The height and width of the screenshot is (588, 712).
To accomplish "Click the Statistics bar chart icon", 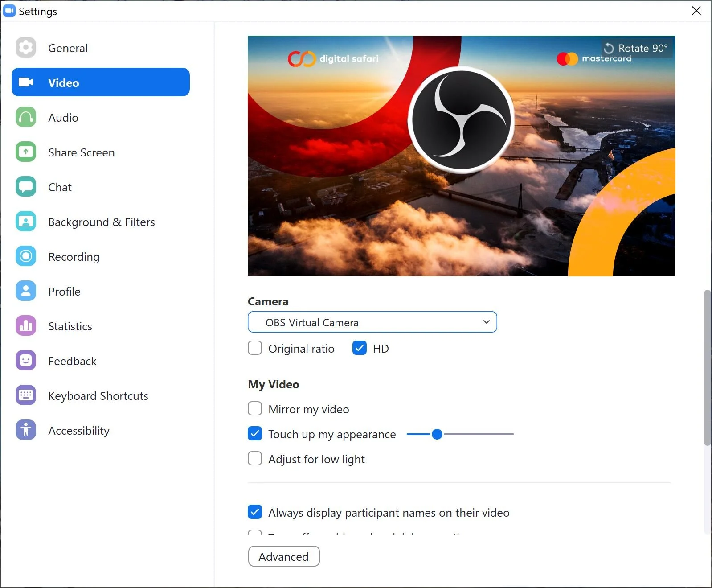I will pyautogui.click(x=26, y=326).
